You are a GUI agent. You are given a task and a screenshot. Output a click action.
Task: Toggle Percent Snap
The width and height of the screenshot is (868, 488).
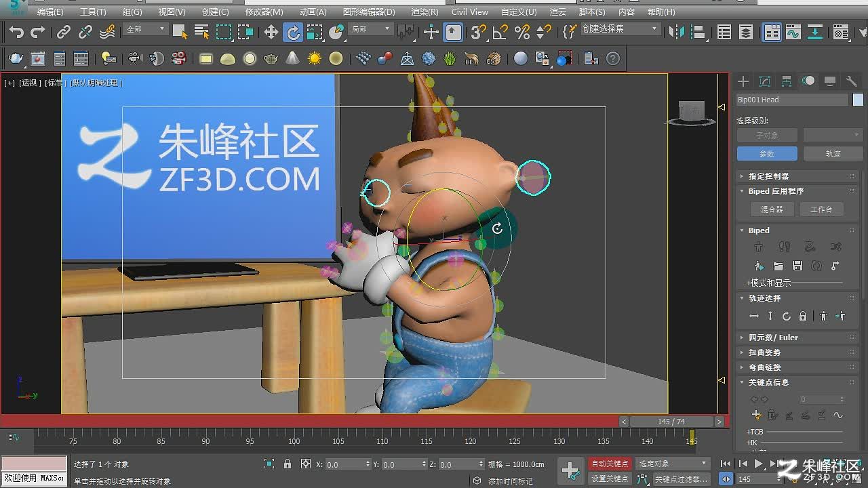point(522,32)
